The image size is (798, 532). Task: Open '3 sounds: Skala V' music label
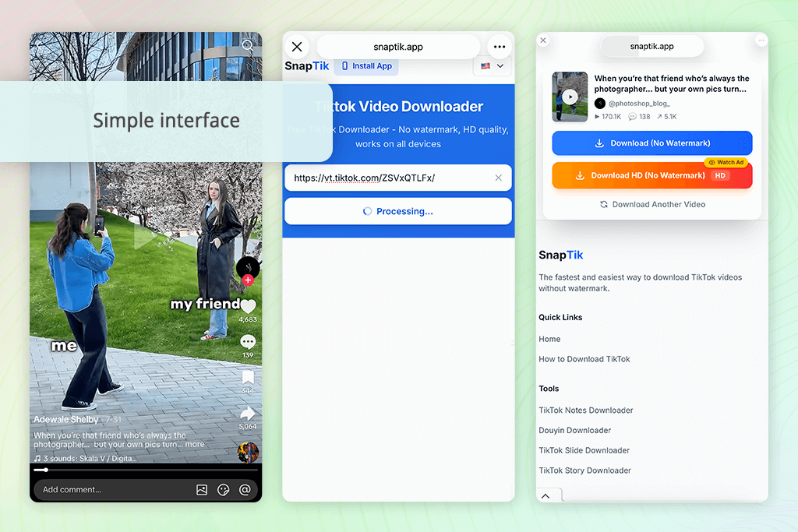tap(86, 458)
